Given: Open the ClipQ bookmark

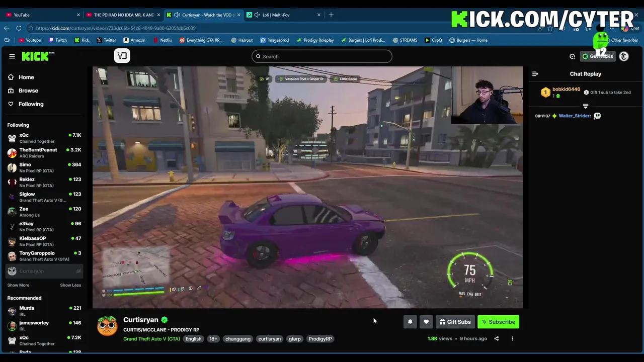Looking at the screenshot, I should tap(433, 40).
